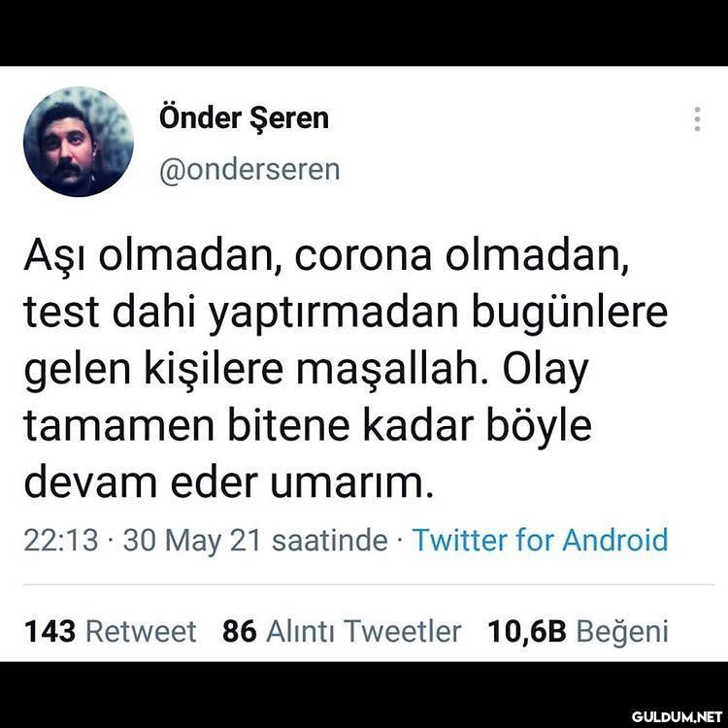This screenshot has height=728, width=728.
Task: Click the word bugünlere in the tweet
Action: tap(570, 313)
